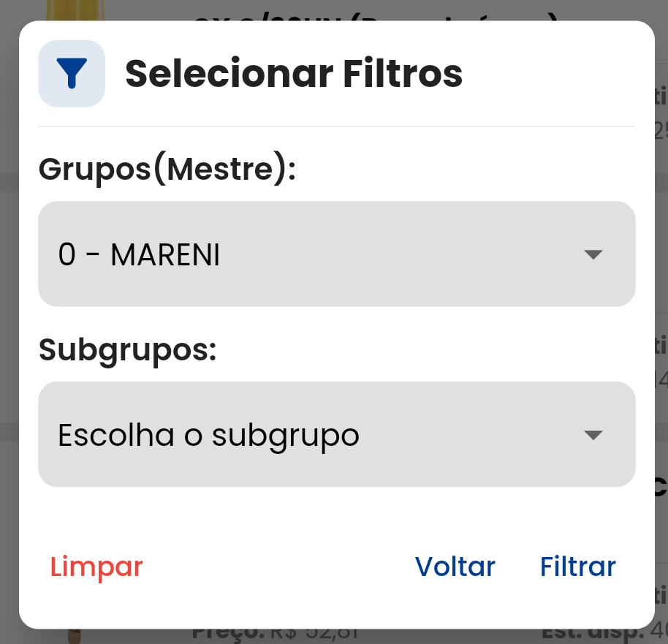
Task: Open the Subgrupos dropdown
Action: [336, 435]
